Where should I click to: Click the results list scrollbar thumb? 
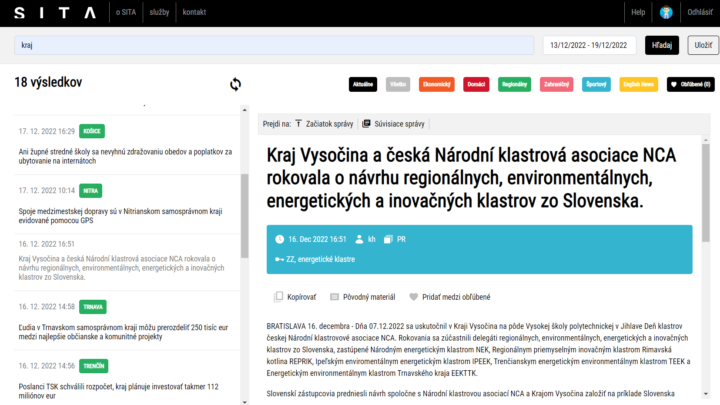pos(244,216)
